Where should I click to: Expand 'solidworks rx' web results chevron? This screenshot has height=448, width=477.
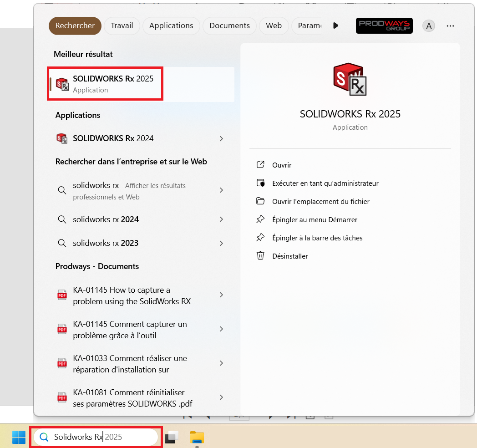point(222,190)
